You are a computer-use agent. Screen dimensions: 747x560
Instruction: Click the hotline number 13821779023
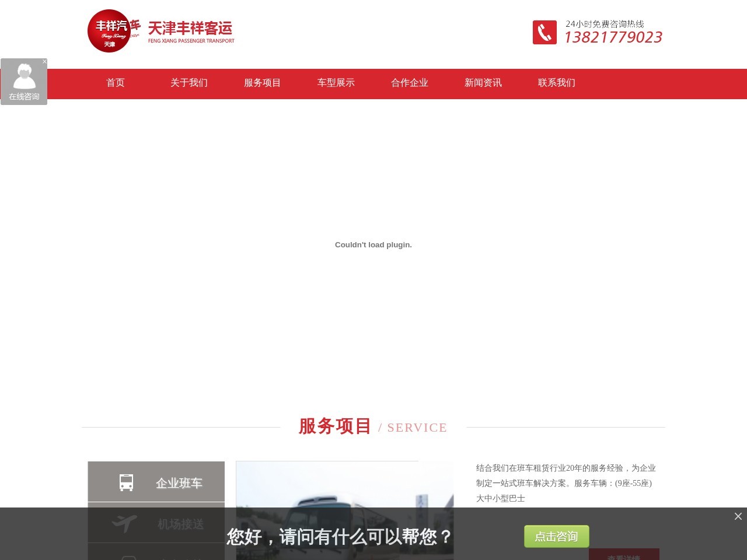(x=613, y=37)
